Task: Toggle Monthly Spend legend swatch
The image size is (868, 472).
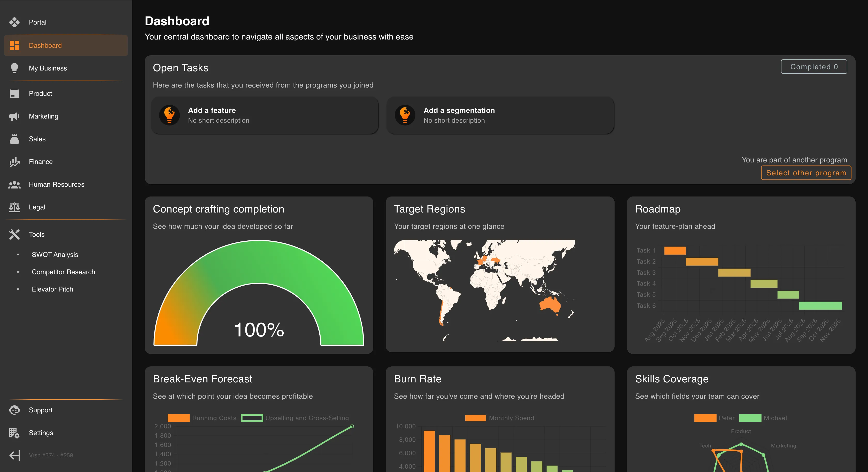Action: click(x=475, y=418)
